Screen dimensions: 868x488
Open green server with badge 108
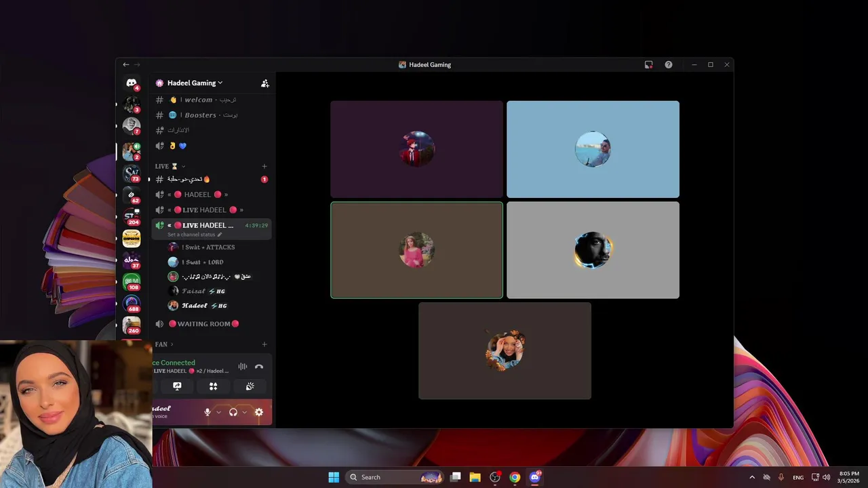[131, 282]
